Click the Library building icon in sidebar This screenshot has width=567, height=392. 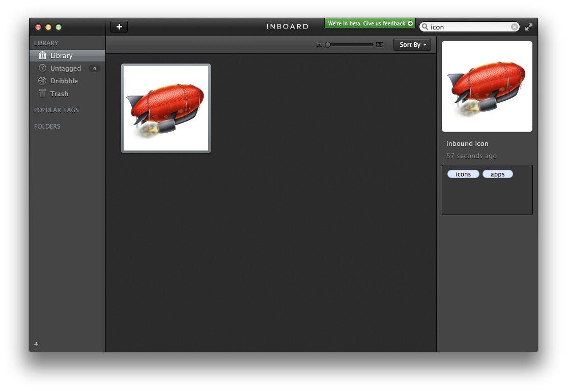(42, 55)
